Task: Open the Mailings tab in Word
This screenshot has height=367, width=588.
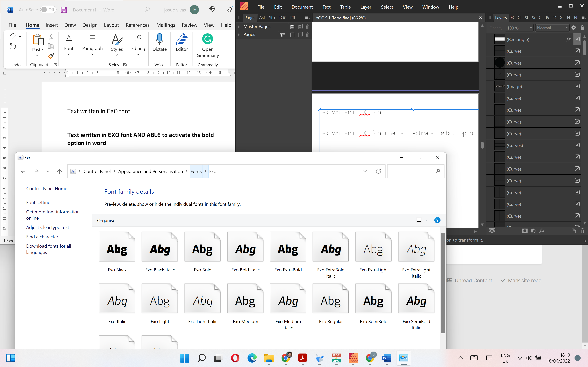Action: click(166, 25)
